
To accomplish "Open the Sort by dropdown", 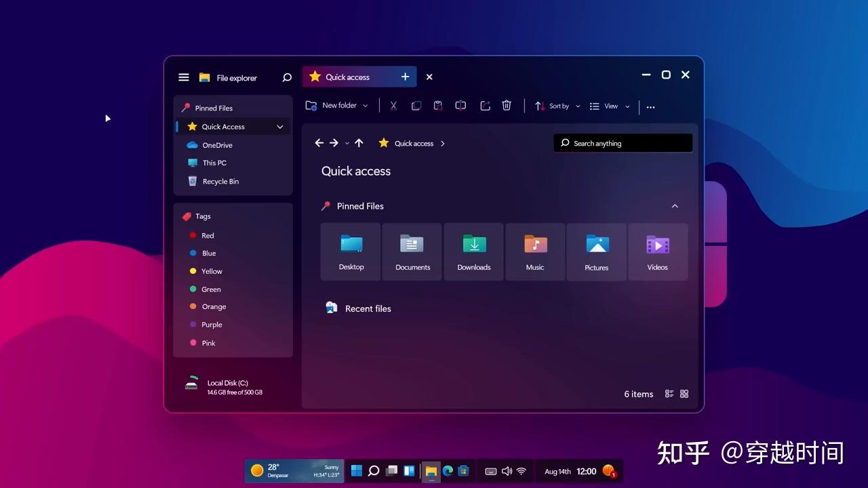I will tap(557, 106).
